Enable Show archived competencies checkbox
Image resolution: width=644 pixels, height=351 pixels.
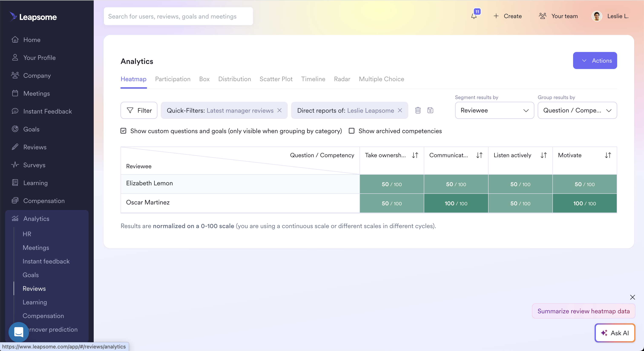(352, 131)
